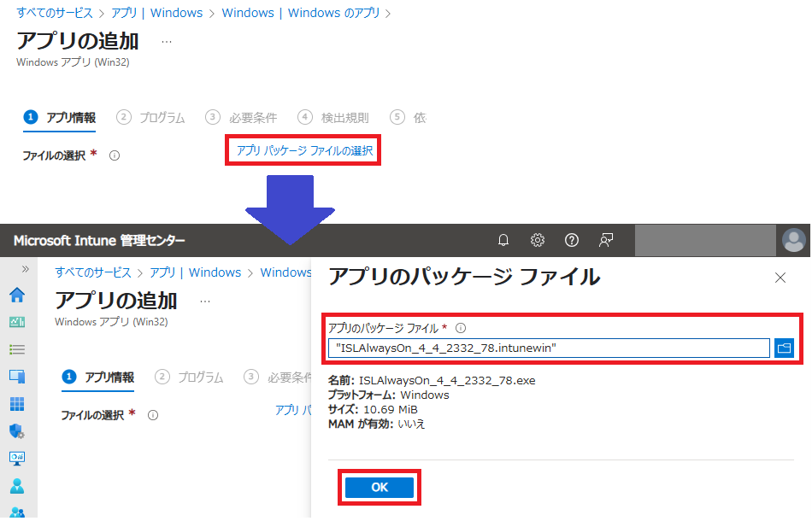Click すべてのサービス breadcrumb at top
Viewport: 812px width, 521px height.
(55, 13)
